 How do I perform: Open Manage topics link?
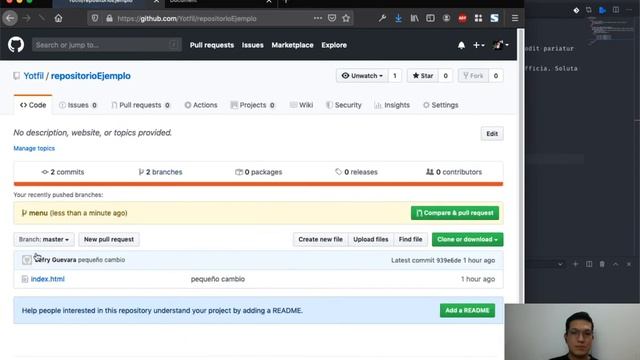pos(34,148)
